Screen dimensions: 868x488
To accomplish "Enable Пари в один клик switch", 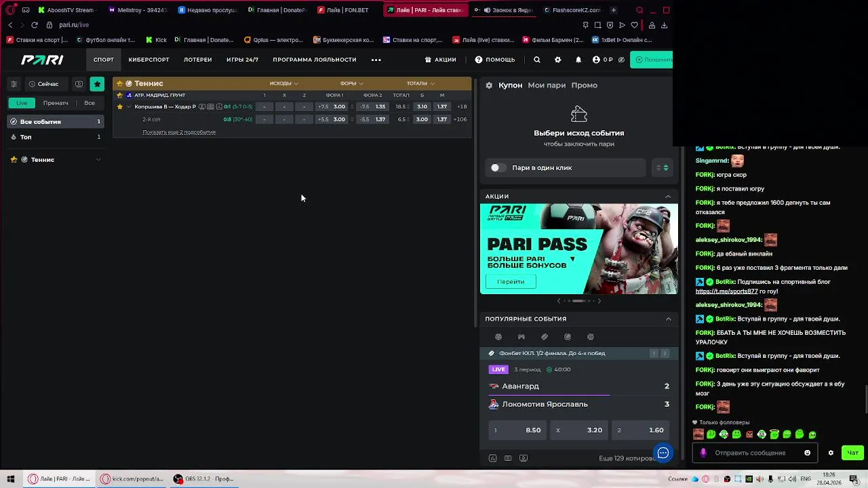I will (x=498, y=167).
